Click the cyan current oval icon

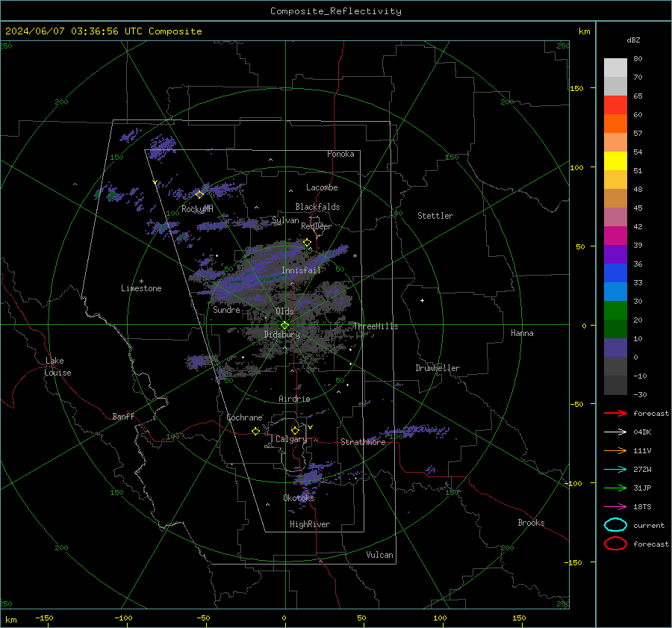point(615,525)
